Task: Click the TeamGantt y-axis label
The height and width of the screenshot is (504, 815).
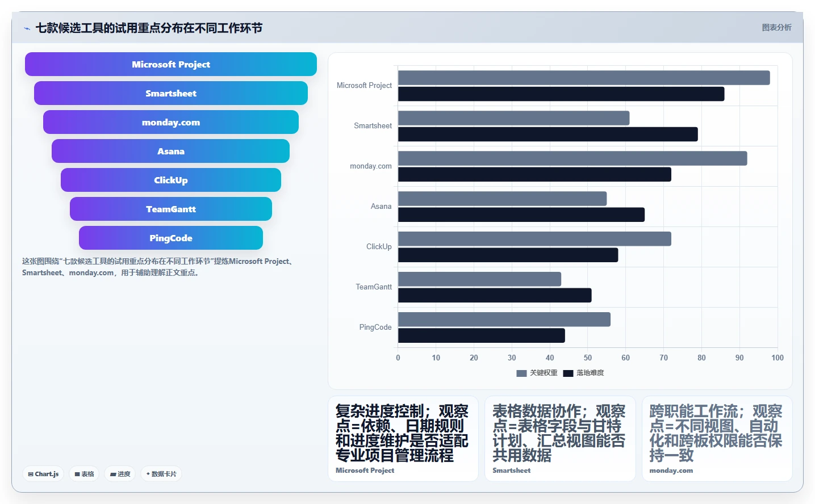Action: [374, 287]
